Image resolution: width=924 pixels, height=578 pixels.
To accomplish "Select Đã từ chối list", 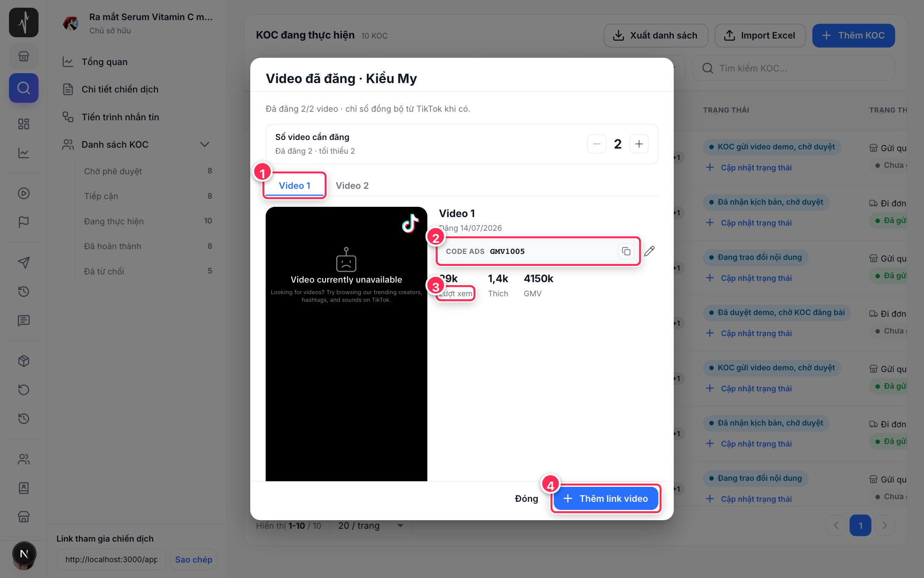I will click(148, 271).
